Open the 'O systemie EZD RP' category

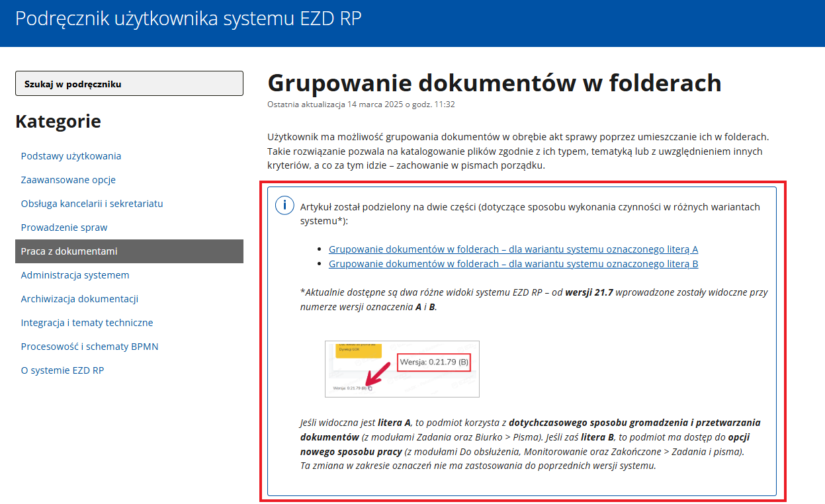pyautogui.click(x=62, y=370)
